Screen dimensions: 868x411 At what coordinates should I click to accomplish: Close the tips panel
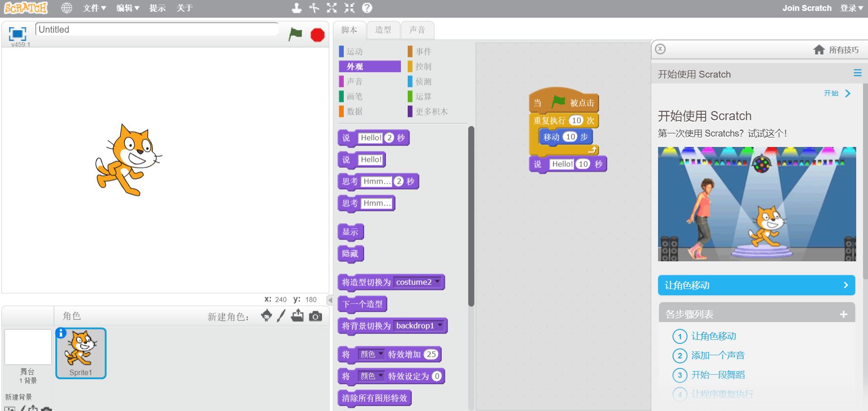point(660,49)
